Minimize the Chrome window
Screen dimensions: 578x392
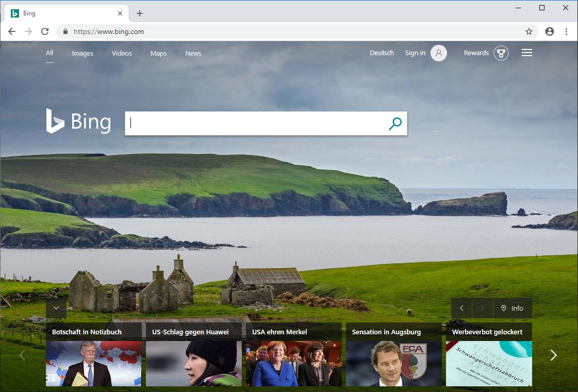click(x=518, y=8)
